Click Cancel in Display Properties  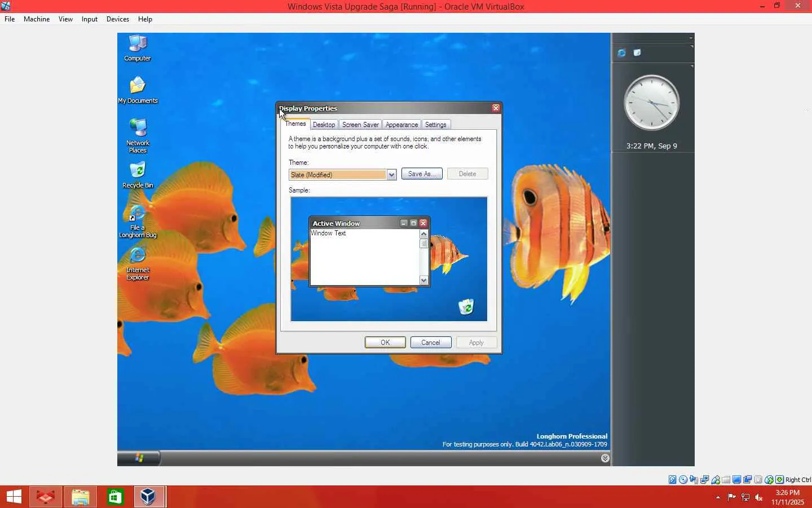click(431, 343)
